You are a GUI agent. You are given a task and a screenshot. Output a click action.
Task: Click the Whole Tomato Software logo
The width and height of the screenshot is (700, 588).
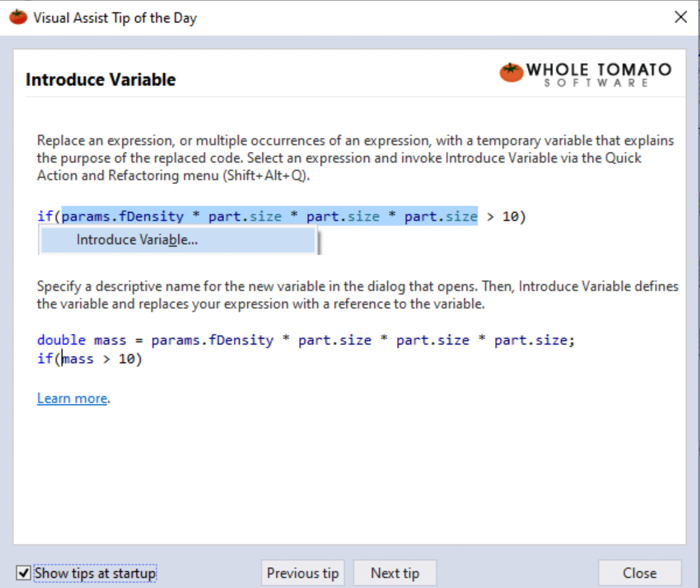pos(586,74)
